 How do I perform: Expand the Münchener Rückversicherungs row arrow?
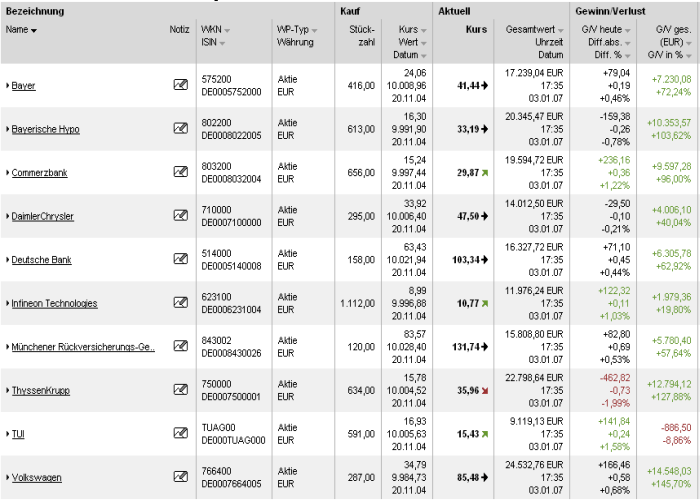(8, 347)
